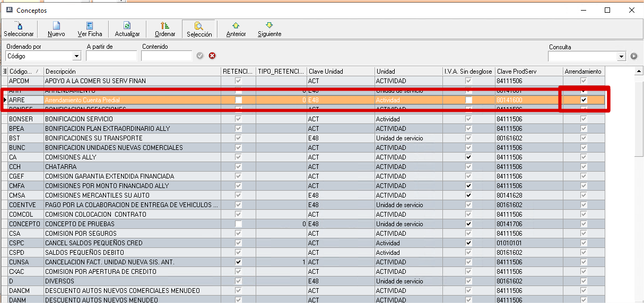Toggle I.V.A. checkbox in CA row
644x303 pixels.
469,157
